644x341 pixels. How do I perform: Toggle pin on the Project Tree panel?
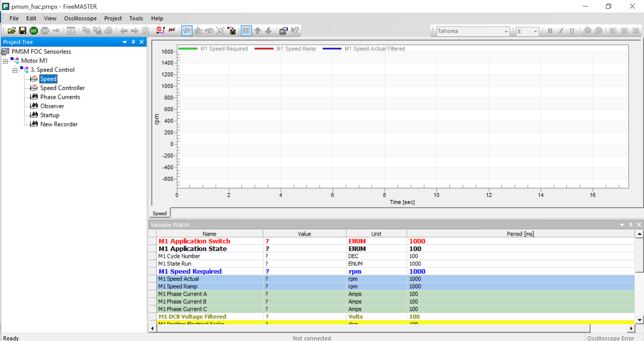coord(133,42)
